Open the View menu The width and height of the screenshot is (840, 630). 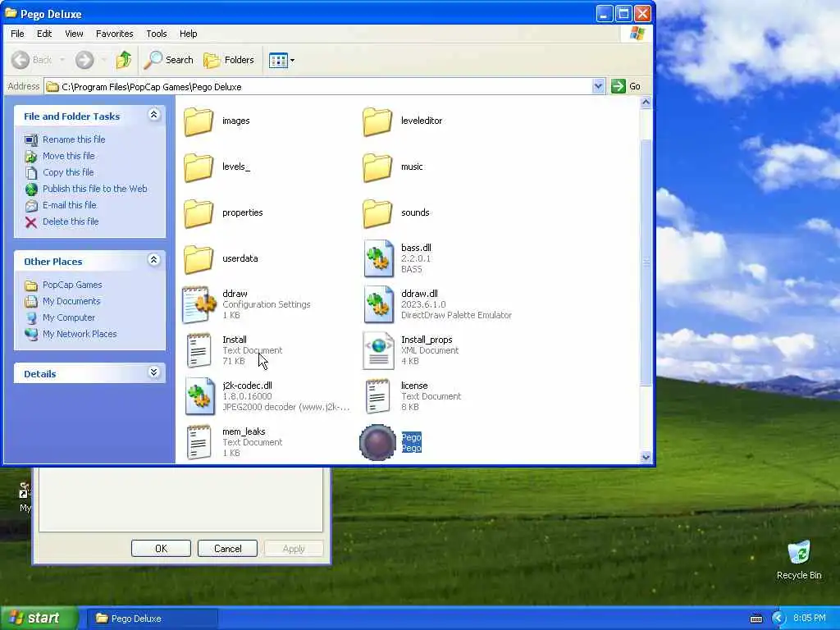coord(74,34)
